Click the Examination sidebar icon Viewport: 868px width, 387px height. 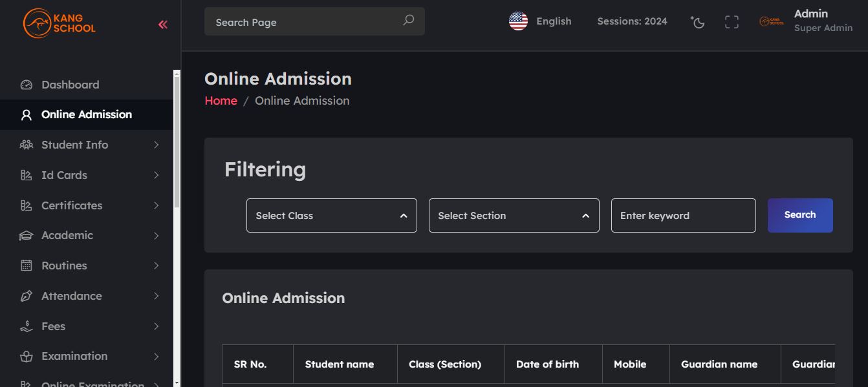[27, 357]
